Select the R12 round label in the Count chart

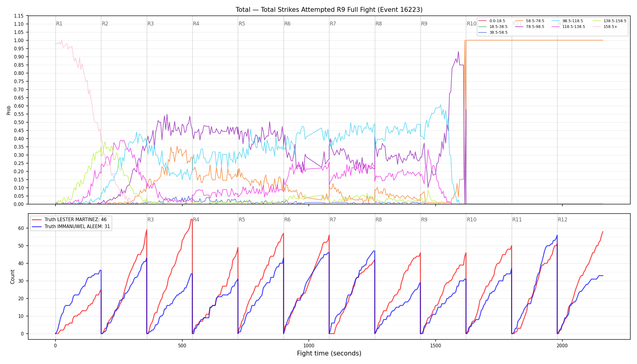[563, 220]
